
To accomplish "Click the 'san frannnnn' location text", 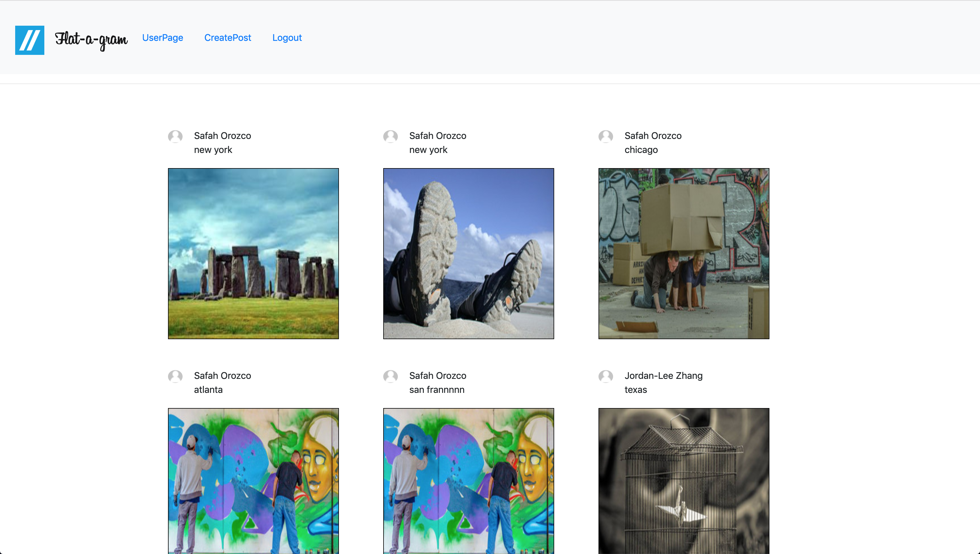I will pyautogui.click(x=437, y=389).
